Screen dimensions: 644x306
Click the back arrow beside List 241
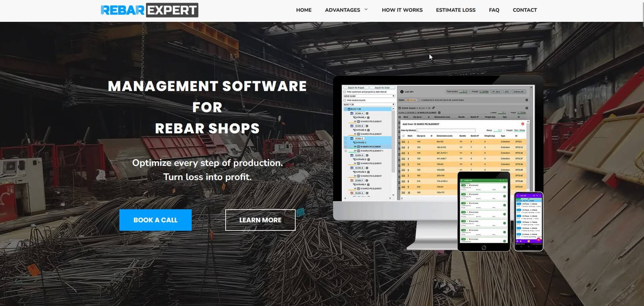coord(402,92)
